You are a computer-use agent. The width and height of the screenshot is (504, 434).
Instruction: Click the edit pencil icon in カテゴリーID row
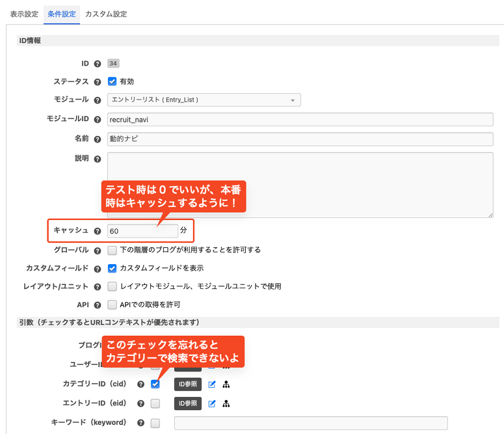pos(212,385)
